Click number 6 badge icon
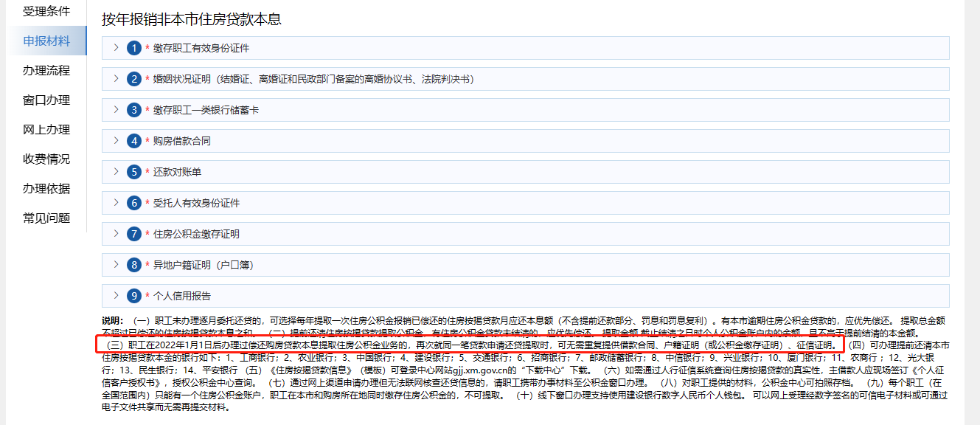The width and height of the screenshot is (980, 425). click(133, 203)
